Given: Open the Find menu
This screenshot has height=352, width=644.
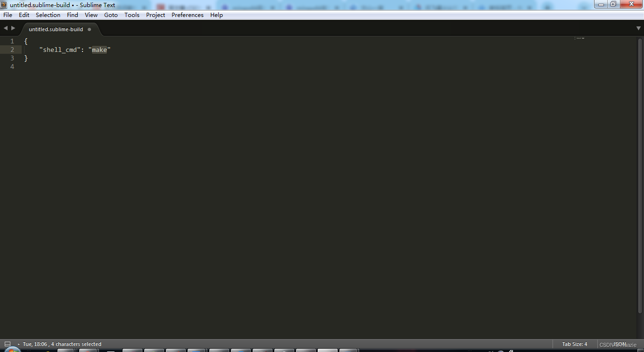Looking at the screenshot, I should click(73, 15).
